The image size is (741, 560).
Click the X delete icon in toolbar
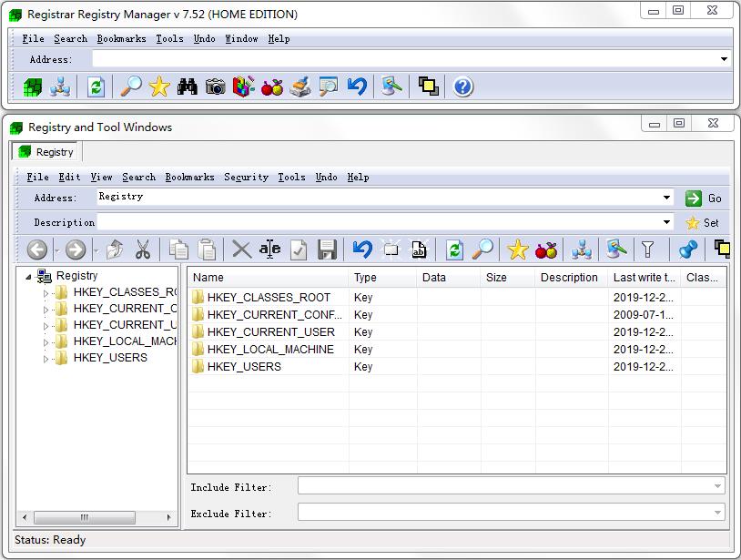[x=241, y=249]
